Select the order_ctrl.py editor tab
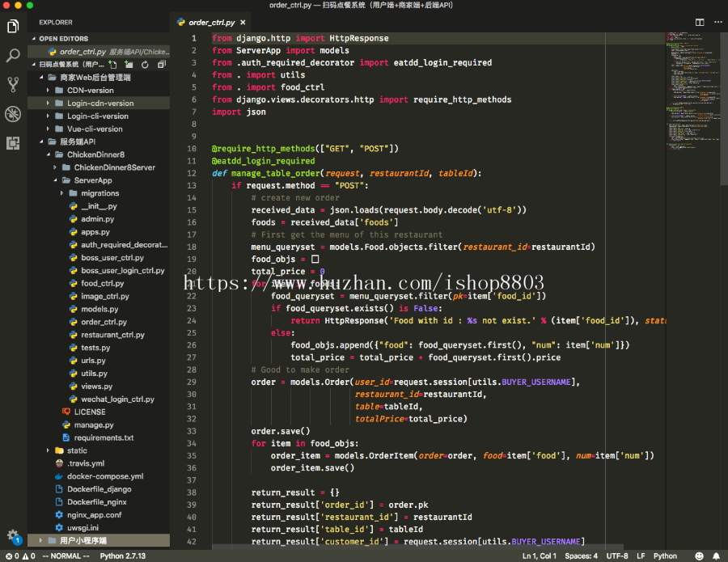 [211, 23]
